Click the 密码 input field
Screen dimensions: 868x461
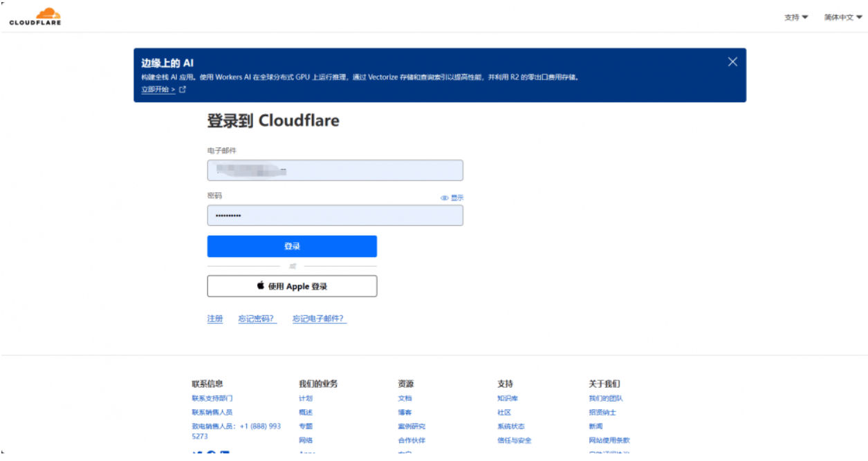(x=335, y=215)
